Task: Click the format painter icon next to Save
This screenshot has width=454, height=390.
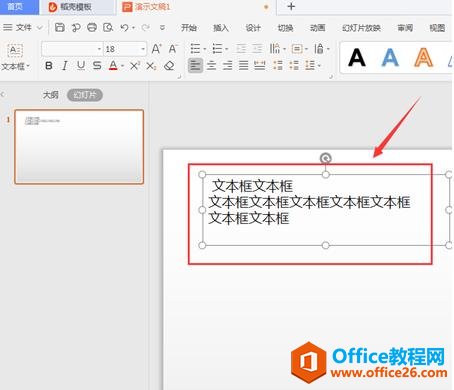Action: point(76,27)
